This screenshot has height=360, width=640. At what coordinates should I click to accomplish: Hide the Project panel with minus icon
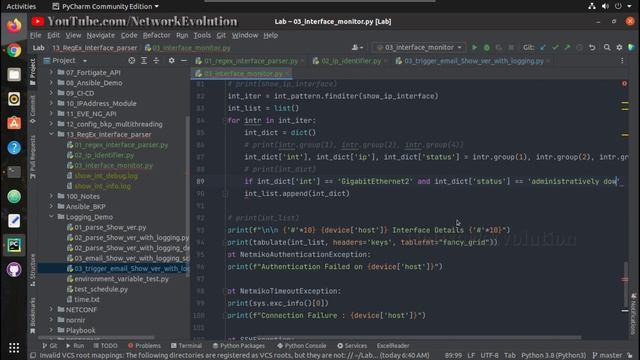pyautogui.click(x=184, y=60)
